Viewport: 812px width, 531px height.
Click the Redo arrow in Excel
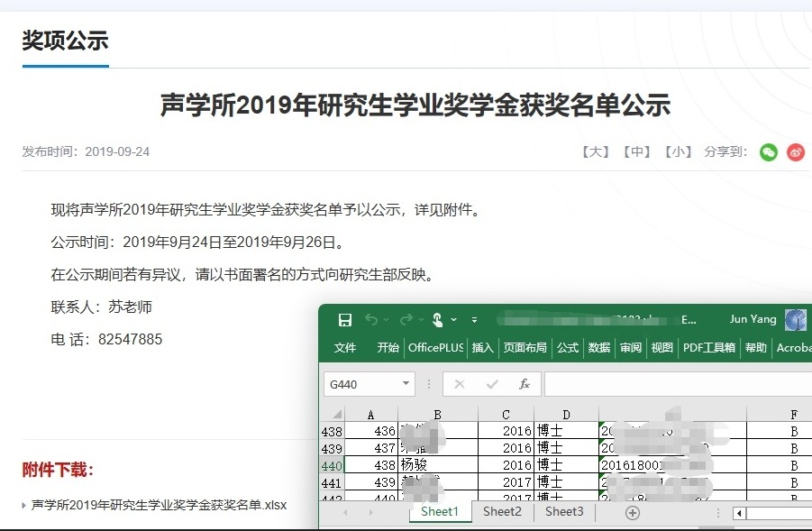(x=406, y=320)
